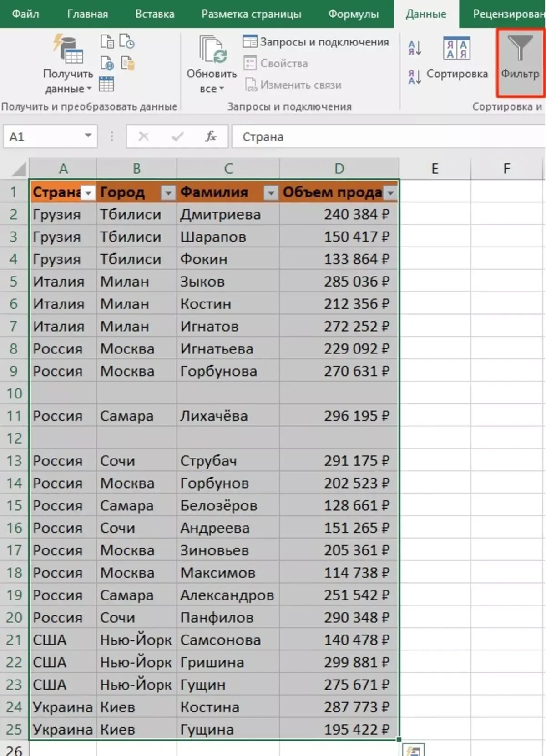Image resolution: width=546 pixels, height=756 pixels.
Task: Select column D header
Action: pos(339,169)
